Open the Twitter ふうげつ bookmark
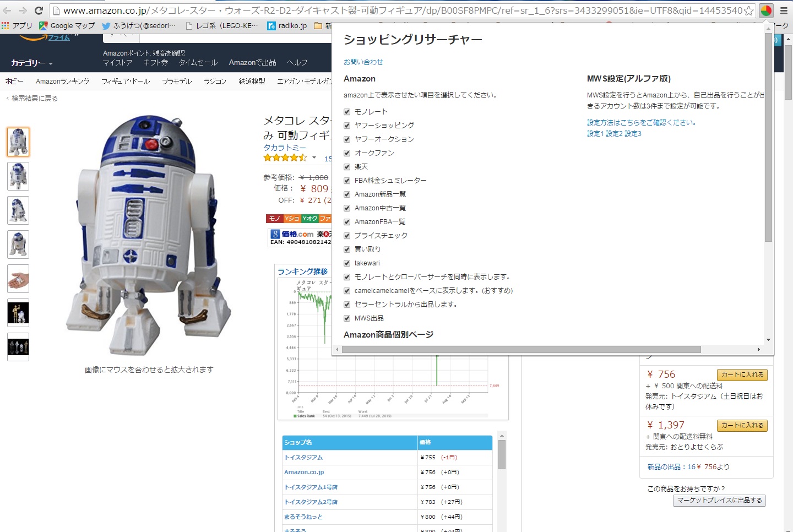The image size is (793, 532). click(x=139, y=25)
